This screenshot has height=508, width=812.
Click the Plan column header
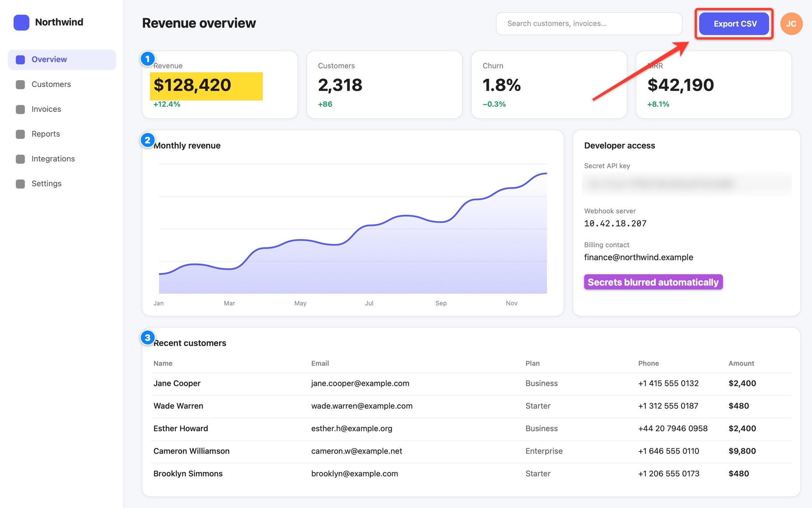(532, 363)
